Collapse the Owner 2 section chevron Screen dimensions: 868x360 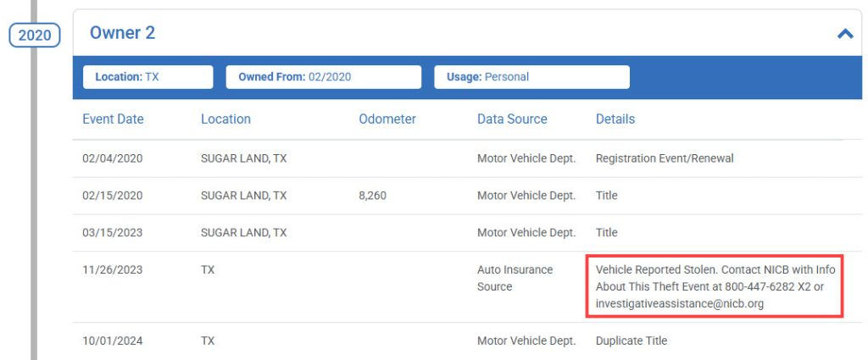tap(845, 34)
